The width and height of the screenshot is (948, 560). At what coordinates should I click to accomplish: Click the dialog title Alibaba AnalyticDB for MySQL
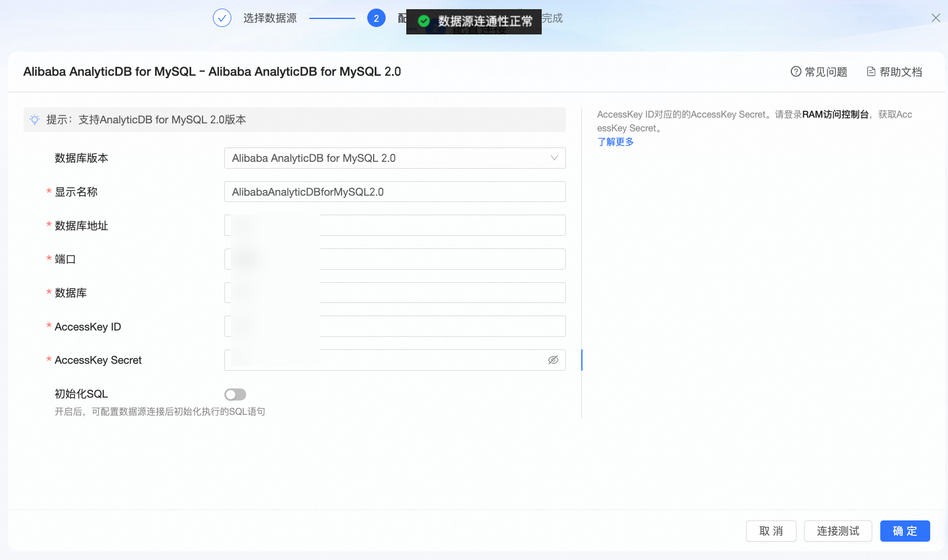point(212,72)
